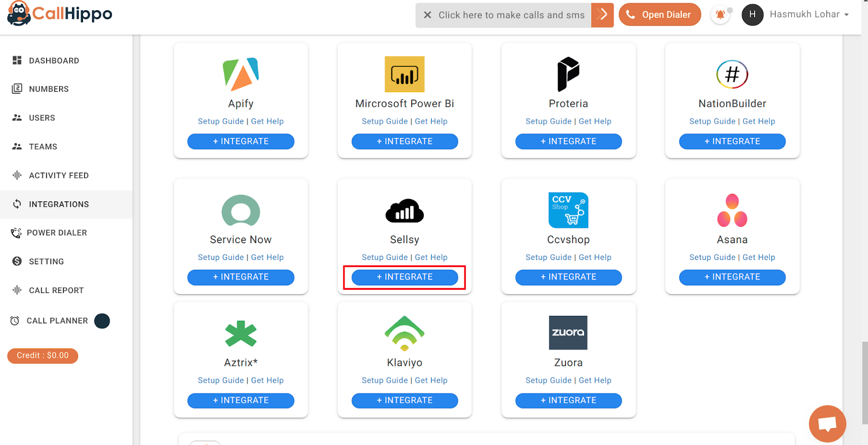This screenshot has width=868, height=445.
Task: Click the Sellsy cloud logo
Action: tap(405, 211)
